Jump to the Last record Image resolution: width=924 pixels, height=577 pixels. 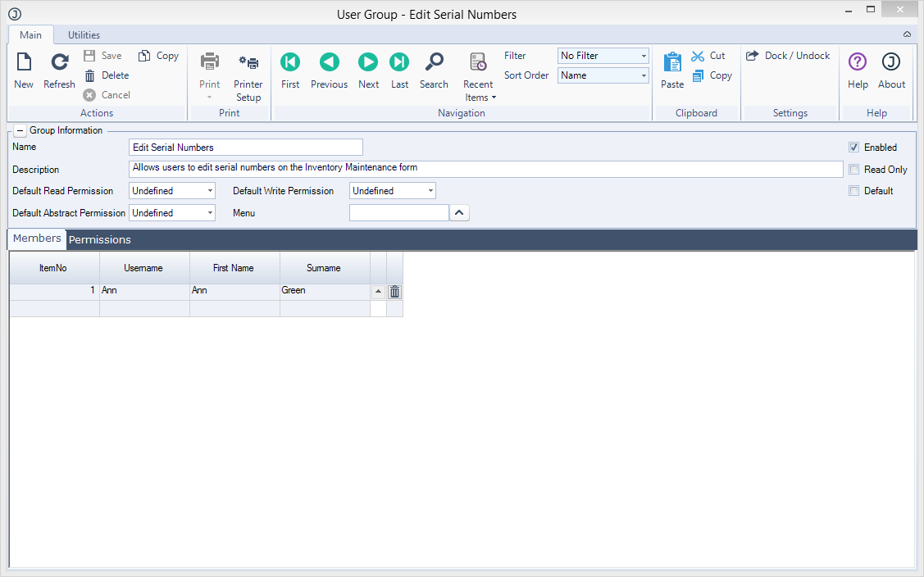399,63
